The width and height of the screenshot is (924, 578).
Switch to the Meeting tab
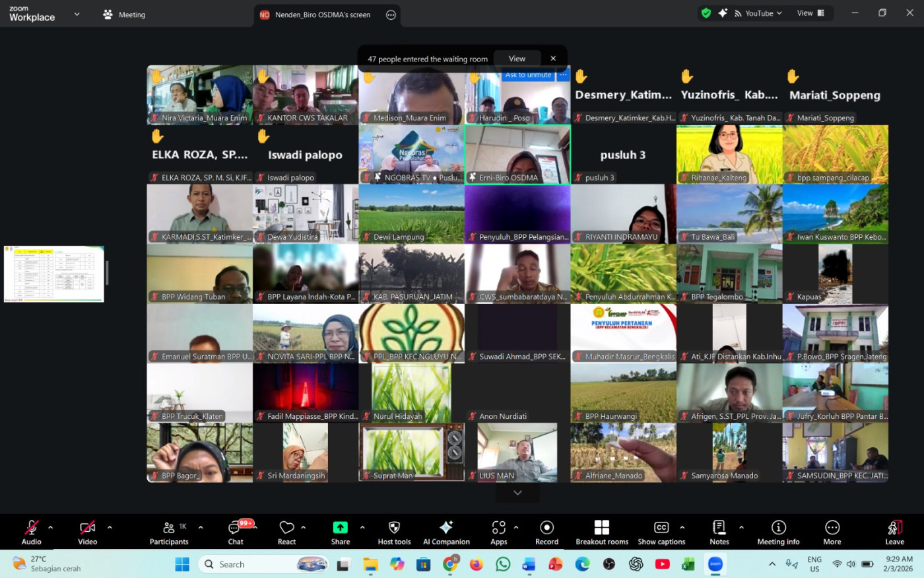pos(124,15)
